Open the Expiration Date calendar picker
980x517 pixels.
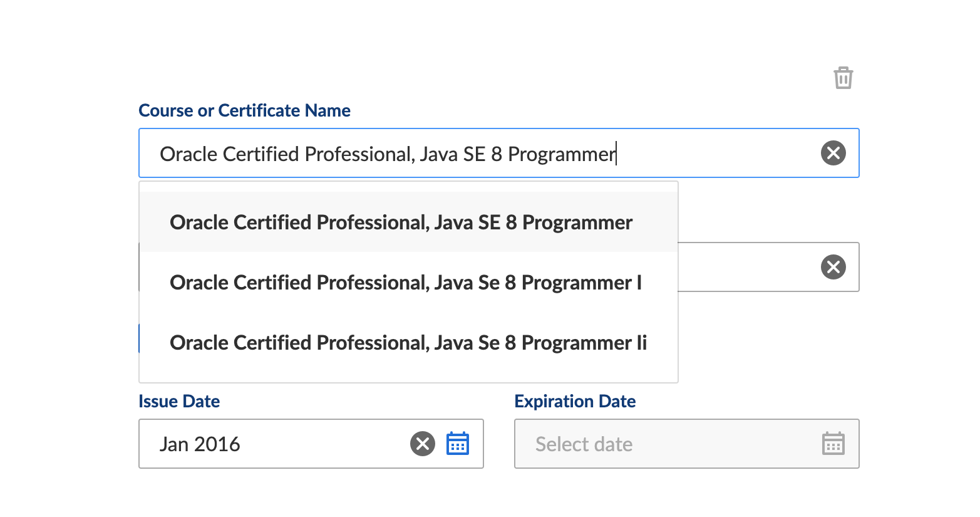833,444
